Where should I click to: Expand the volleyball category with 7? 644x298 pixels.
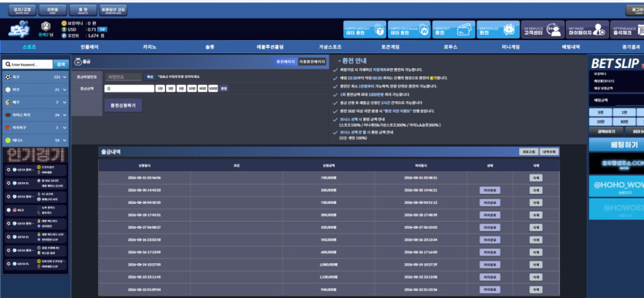point(35,102)
